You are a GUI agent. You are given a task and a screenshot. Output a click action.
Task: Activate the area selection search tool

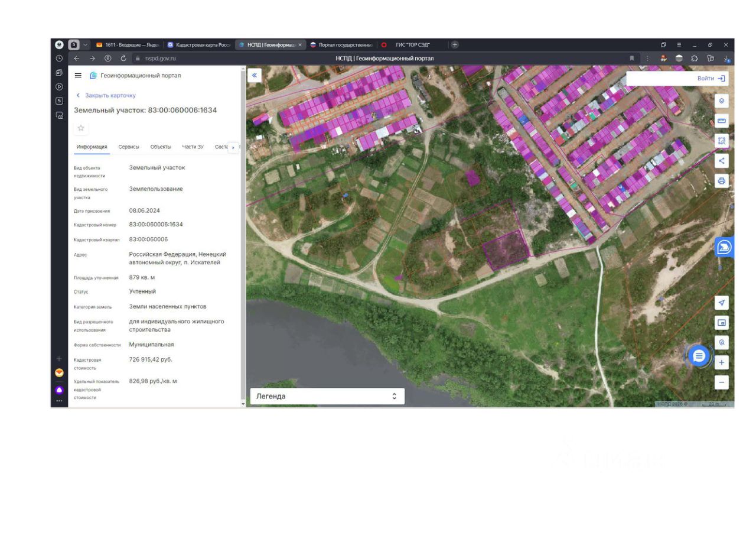point(721,141)
